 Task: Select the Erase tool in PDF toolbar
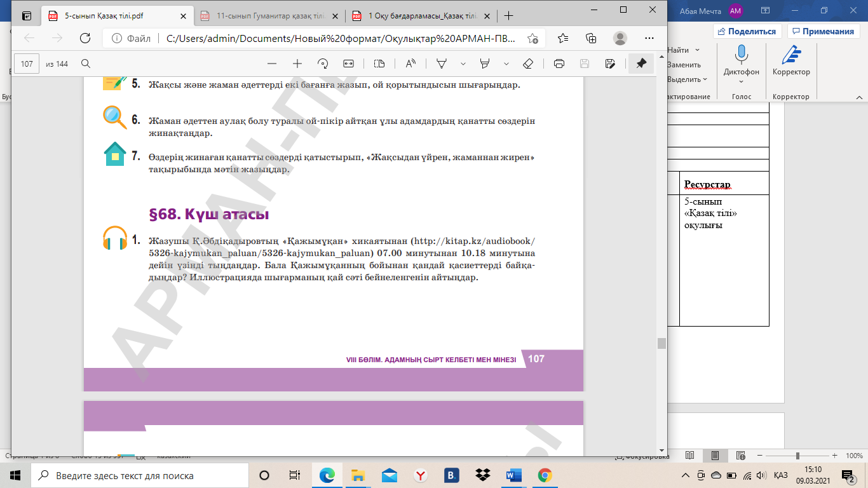point(527,64)
